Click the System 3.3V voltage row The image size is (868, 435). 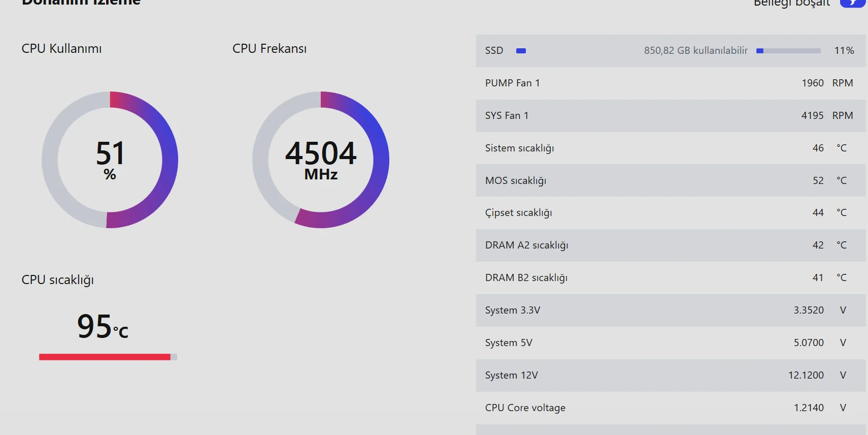[x=670, y=310]
